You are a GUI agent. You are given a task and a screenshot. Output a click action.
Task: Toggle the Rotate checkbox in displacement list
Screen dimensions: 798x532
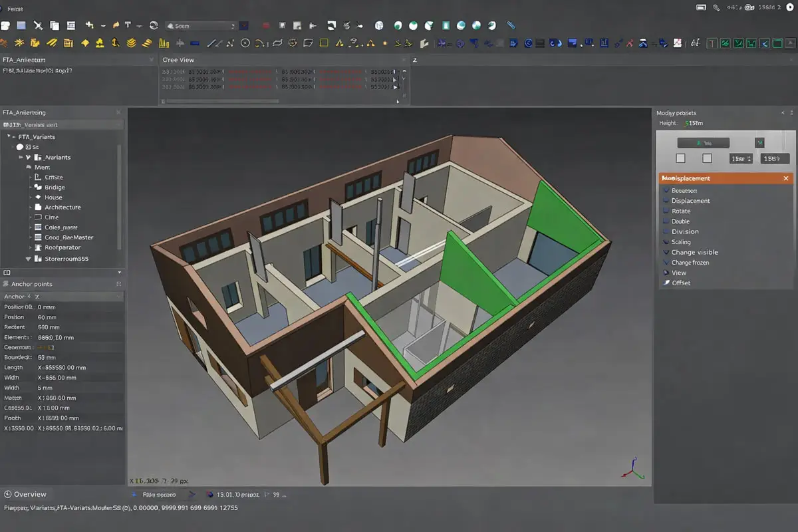pos(666,211)
